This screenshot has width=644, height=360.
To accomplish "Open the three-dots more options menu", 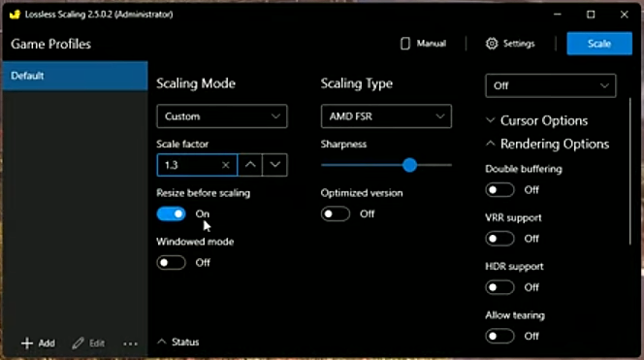I will pos(130,344).
